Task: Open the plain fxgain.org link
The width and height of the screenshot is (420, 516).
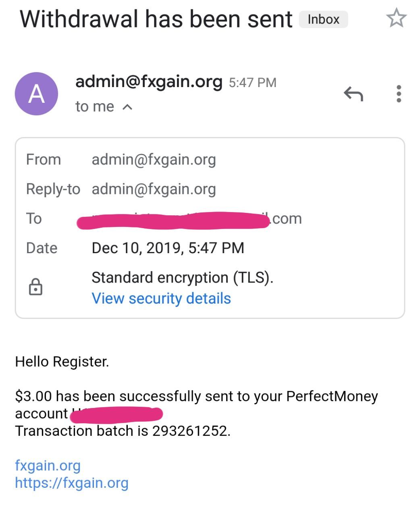Action: coord(48,465)
